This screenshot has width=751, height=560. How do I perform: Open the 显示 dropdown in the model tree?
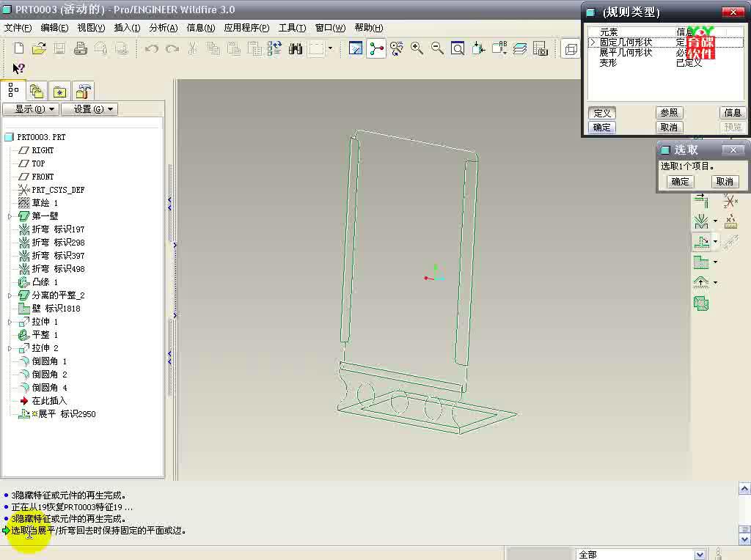[x=31, y=109]
